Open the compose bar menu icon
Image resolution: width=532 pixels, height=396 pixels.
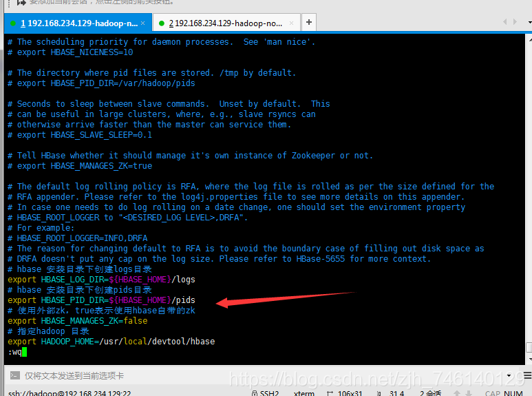click(x=528, y=375)
